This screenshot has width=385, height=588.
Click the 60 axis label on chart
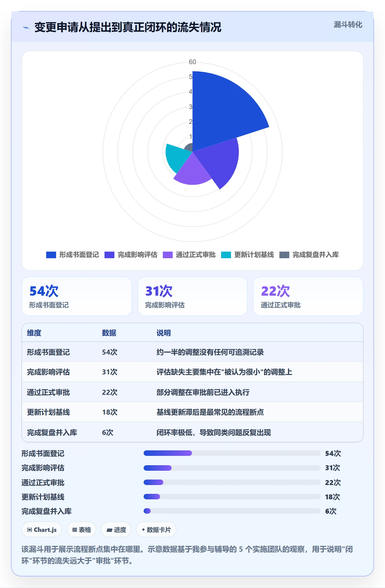coord(193,62)
